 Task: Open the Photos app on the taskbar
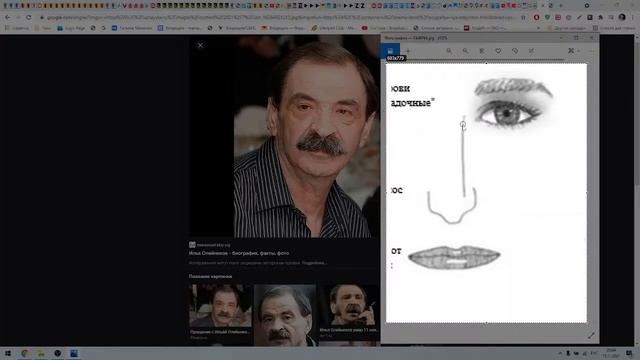(74, 353)
